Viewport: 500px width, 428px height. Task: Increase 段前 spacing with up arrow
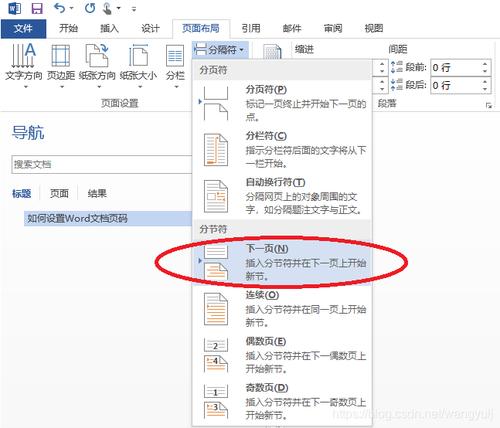coord(485,64)
